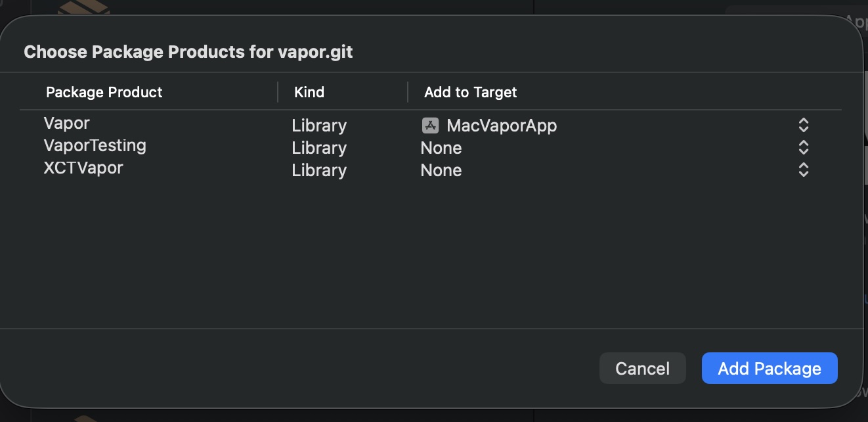Select the Vapor package product row
Image resolution: width=868 pixels, height=422 pixels.
coord(431,124)
